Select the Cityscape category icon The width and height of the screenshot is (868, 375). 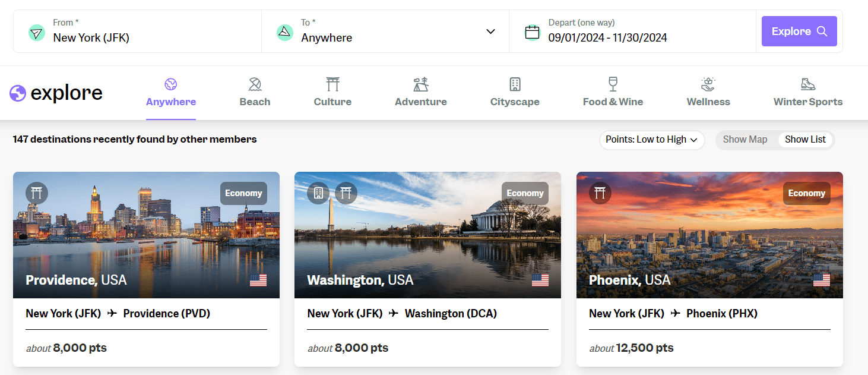click(514, 84)
